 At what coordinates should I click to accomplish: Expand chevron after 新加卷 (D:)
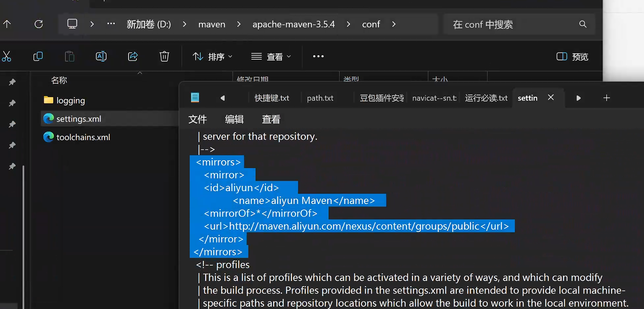pyautogui.click(x=185, y=24)
